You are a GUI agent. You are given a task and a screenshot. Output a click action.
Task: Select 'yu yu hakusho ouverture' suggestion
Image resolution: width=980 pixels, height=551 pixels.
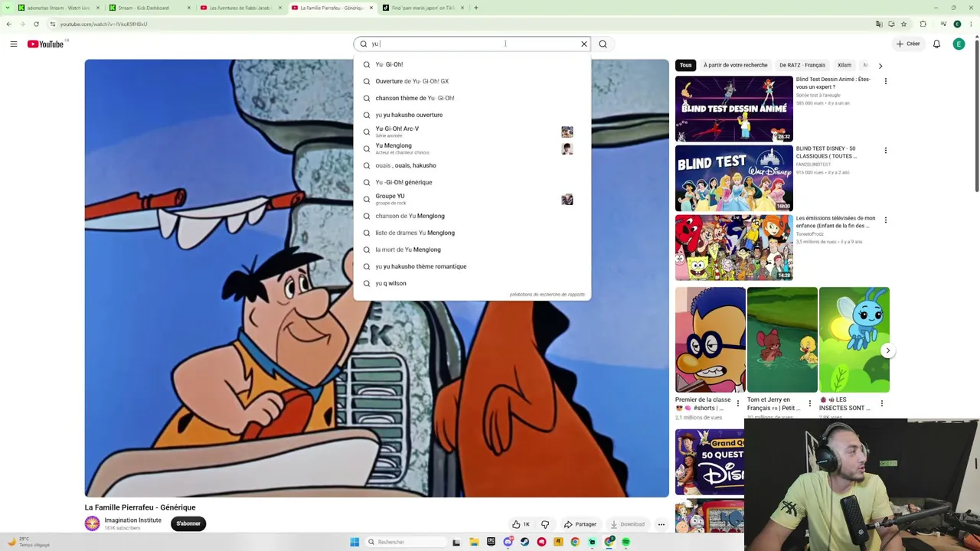pyautogui.click(x=472, y=115)
